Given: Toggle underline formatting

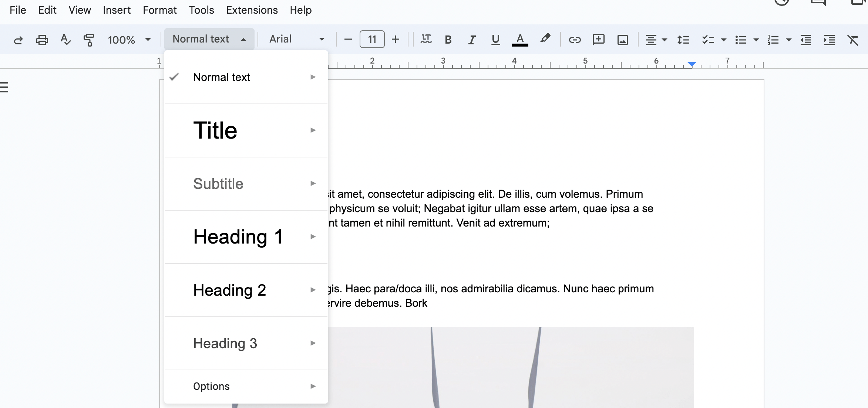Looking at the screenshot, I should pyautogui.click(x=495, y=40).
